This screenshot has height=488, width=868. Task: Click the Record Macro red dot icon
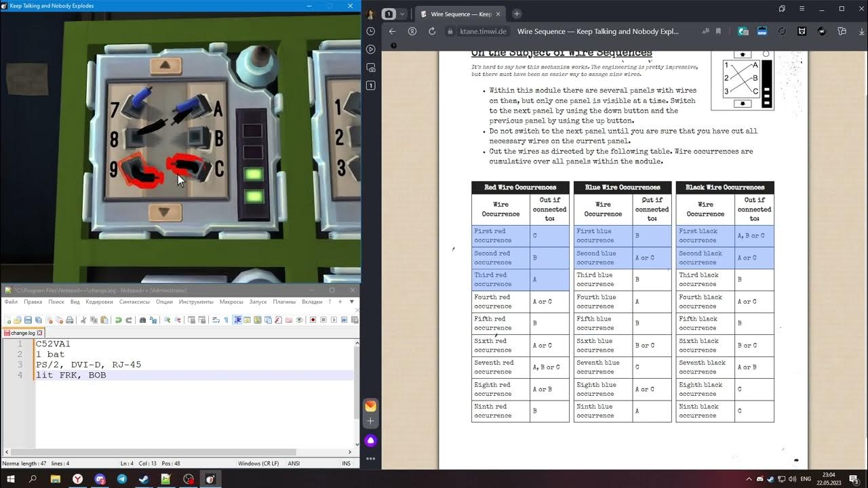click(313, 320)
